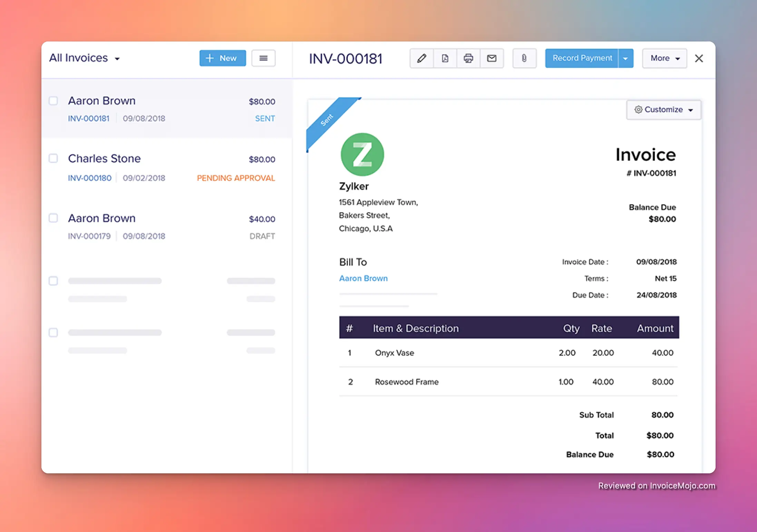The height and width of the screenshot is (532, 757).
Task: Click the $40.00 amount for INV-000179
Action: pyautogui.click(x=262, y=219)
